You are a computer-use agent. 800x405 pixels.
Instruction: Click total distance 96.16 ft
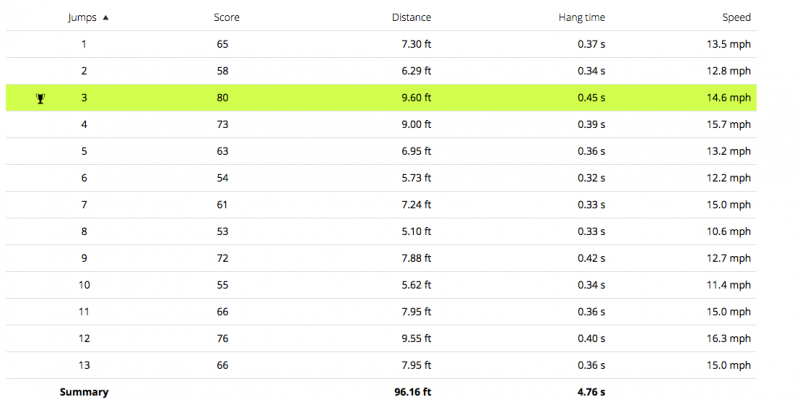pos(411,392)
